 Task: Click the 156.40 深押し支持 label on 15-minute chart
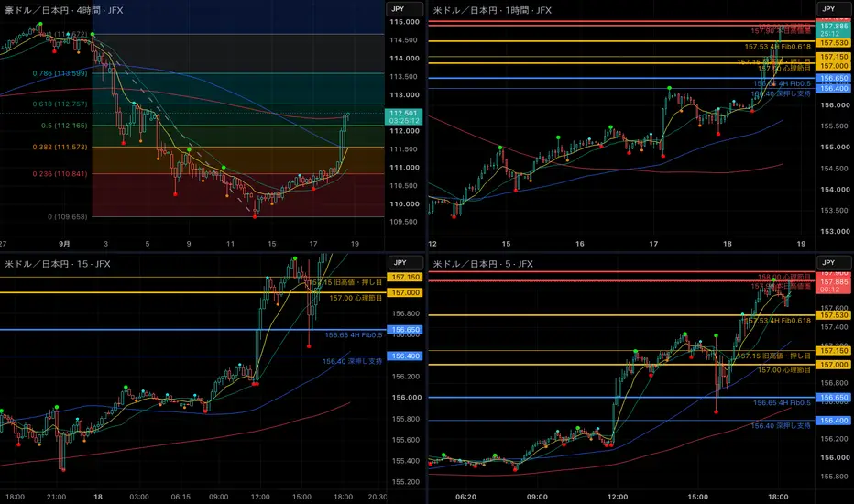pos(353,361)
